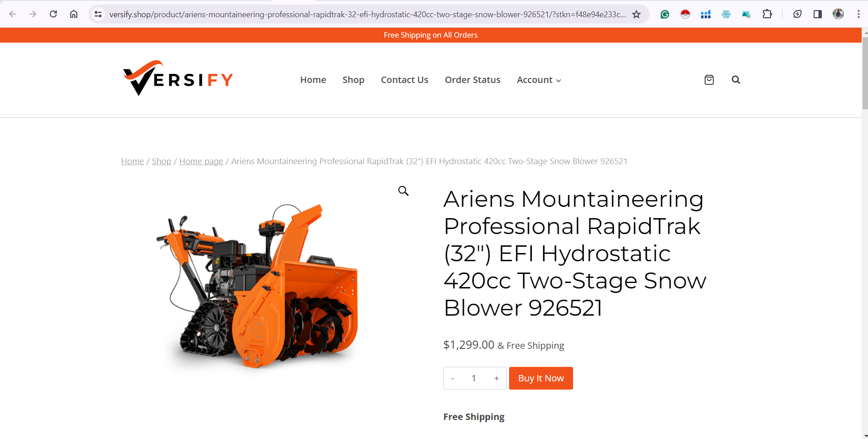Click the Versify logo

(178, 78)
